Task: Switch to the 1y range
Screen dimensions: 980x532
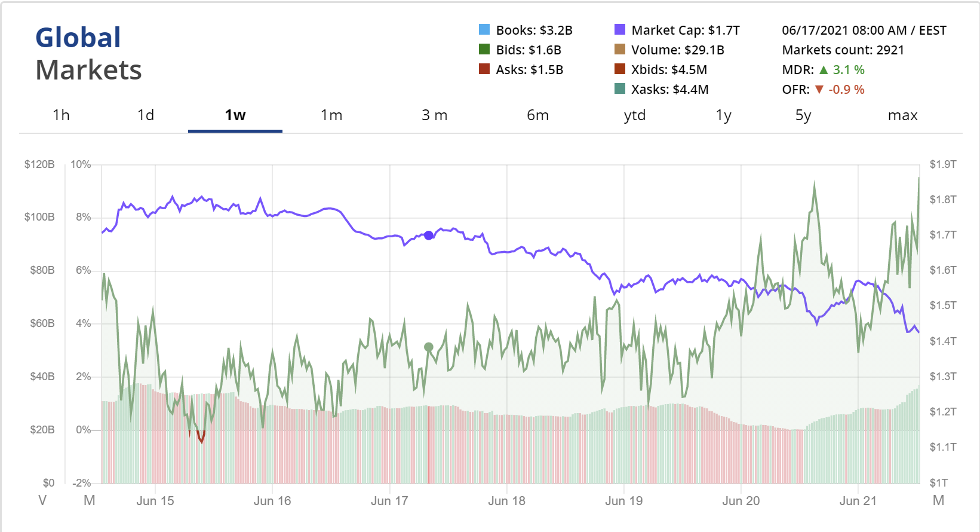Action: [723, 115]
